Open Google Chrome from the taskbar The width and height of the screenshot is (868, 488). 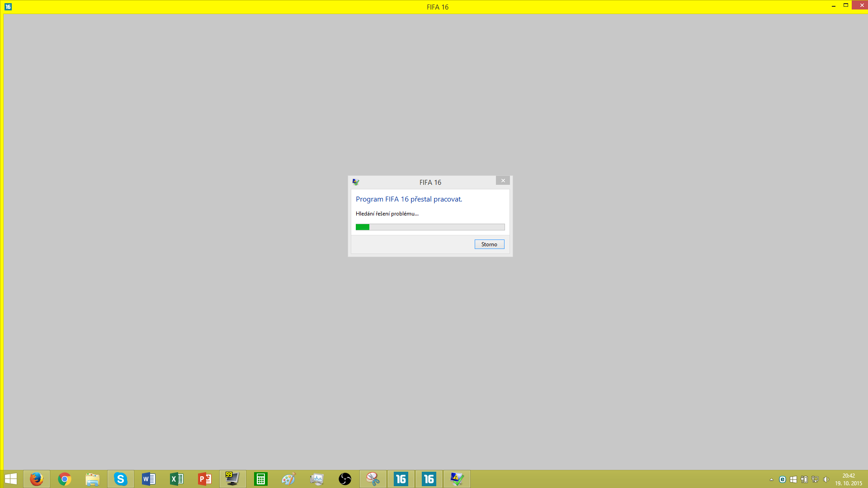pos(65,479)
